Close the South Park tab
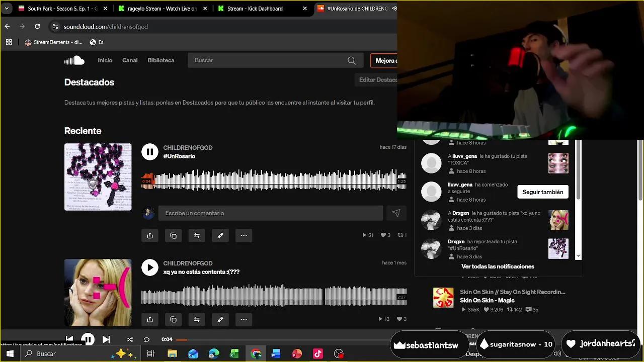Screen dimensions: 644x362 coord(105,9)
